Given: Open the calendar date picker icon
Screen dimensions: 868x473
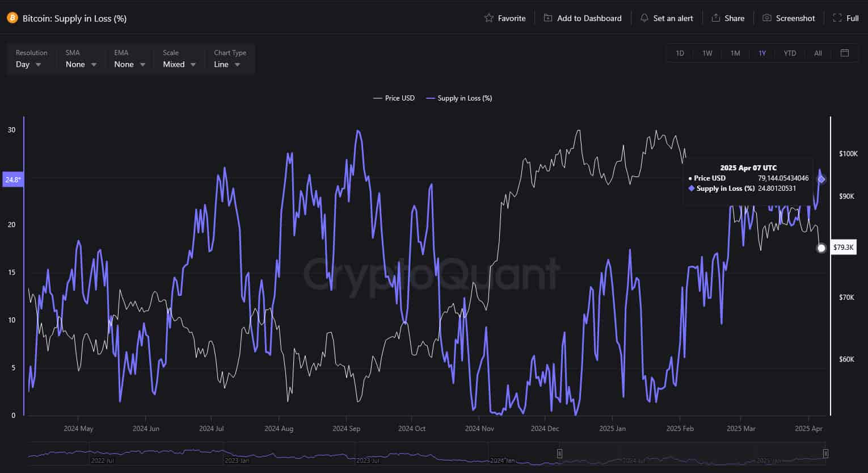Looking at the screenshot, I should (x=844, y=53).
